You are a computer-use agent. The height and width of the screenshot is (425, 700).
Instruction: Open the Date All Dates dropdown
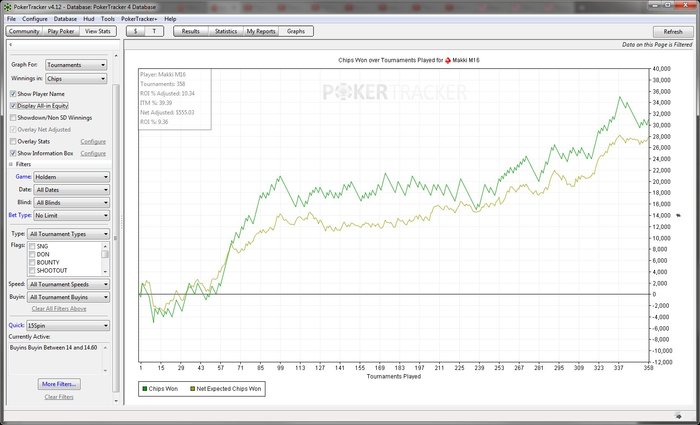point(71,190)
